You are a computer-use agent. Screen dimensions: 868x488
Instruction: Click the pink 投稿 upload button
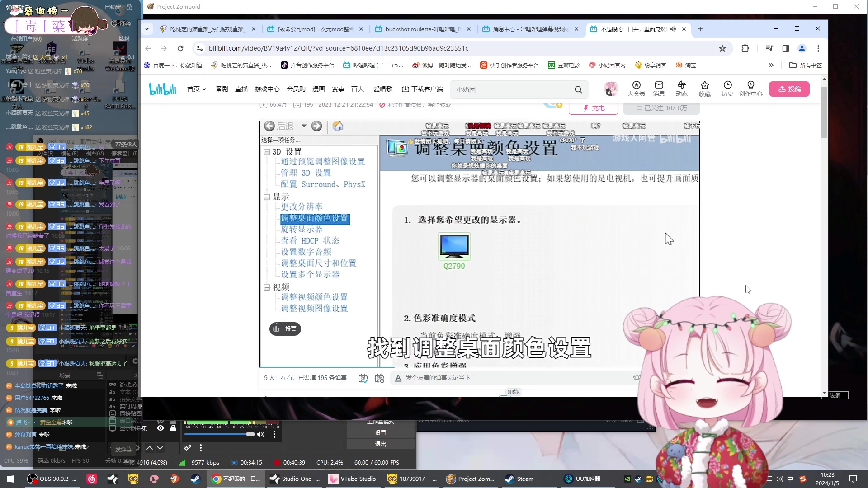[x=789, y=89]
